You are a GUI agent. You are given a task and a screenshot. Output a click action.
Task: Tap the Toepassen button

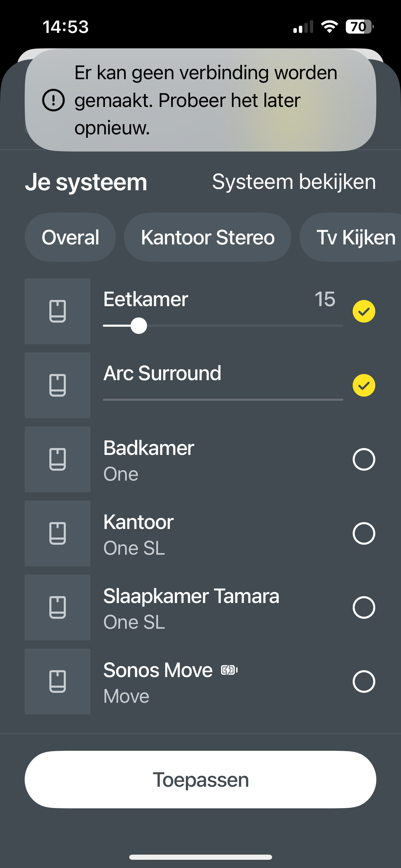coord(200,780)
